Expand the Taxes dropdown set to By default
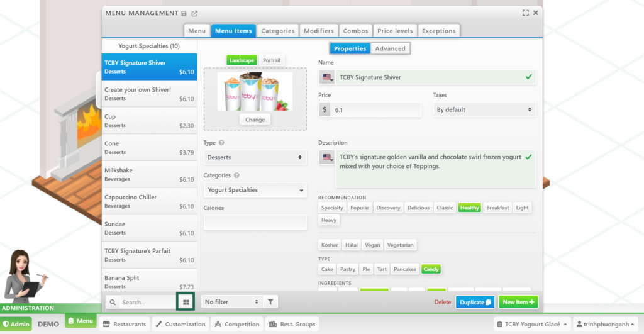The width and height of the screenshot is (644, 334). pos(484,109)
